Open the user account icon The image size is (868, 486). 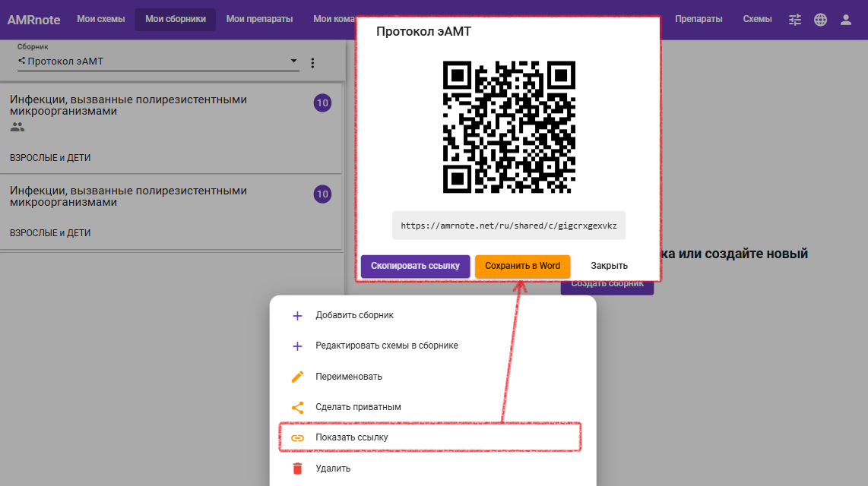click(846, 20)
